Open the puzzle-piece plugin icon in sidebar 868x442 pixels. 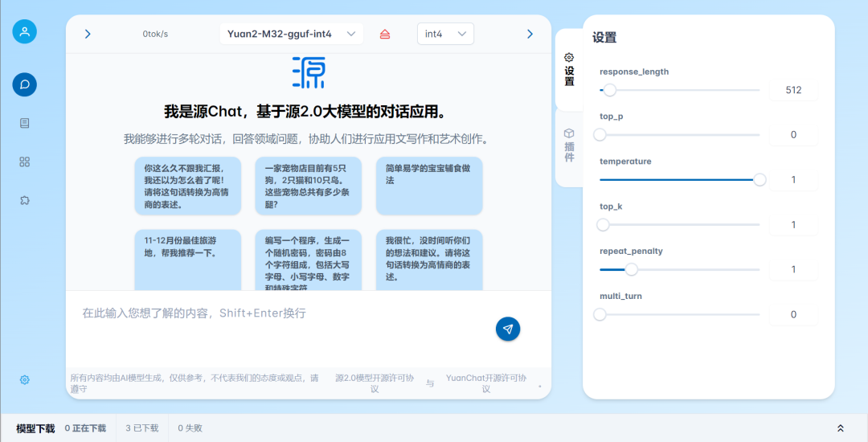click(x=24, y=200)
